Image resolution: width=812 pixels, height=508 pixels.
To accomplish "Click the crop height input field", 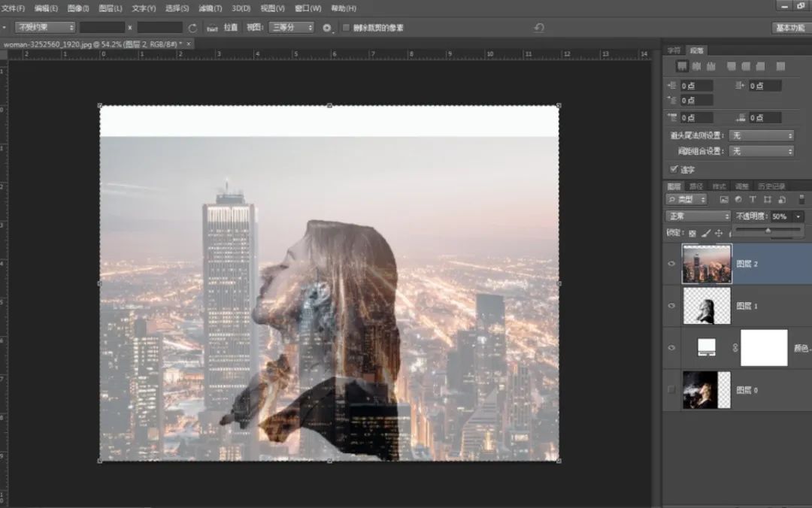I will (159, 28).
